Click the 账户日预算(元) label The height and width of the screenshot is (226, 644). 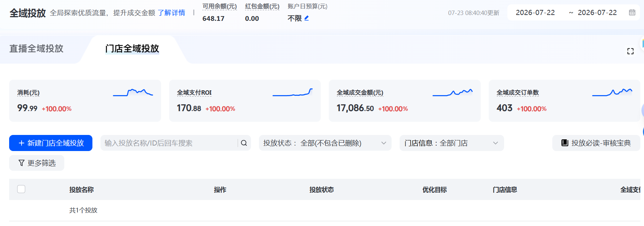[308, 7]
